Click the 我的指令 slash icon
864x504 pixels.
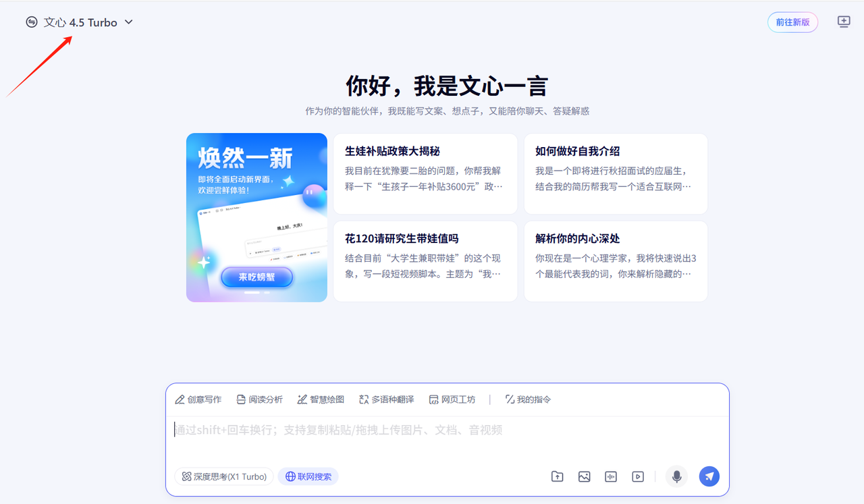(x=510, y=399)
